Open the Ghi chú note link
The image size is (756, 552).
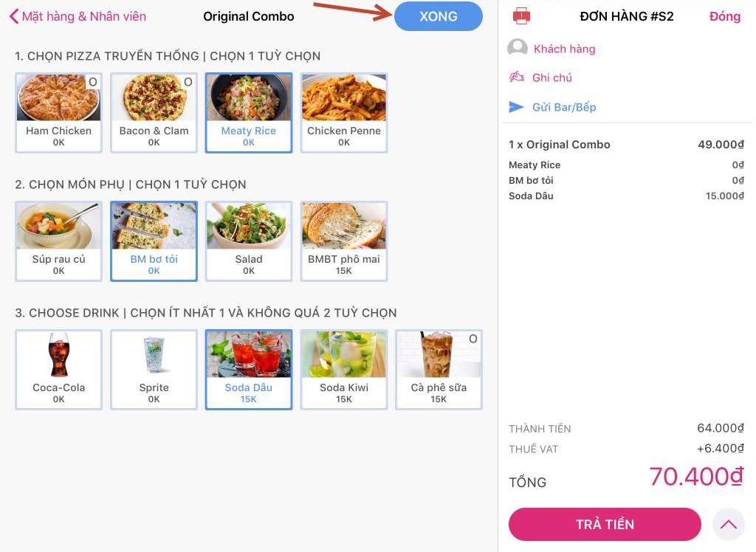pos(551,77)
